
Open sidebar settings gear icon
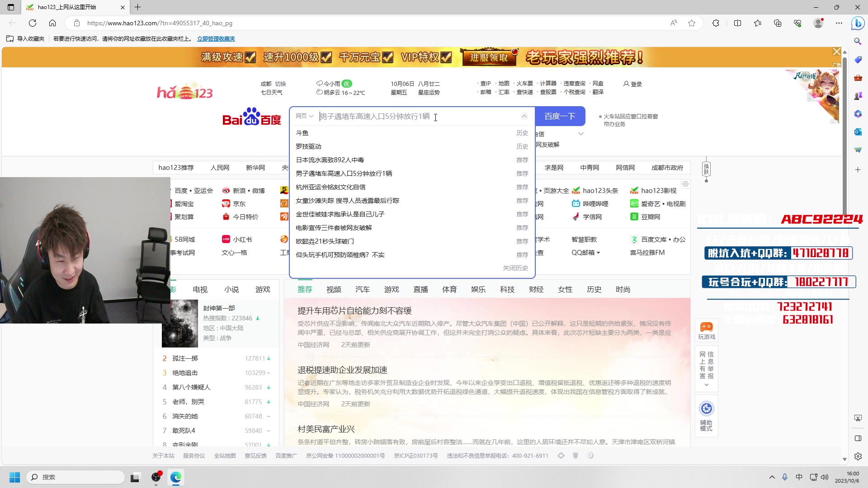[858, 456]
